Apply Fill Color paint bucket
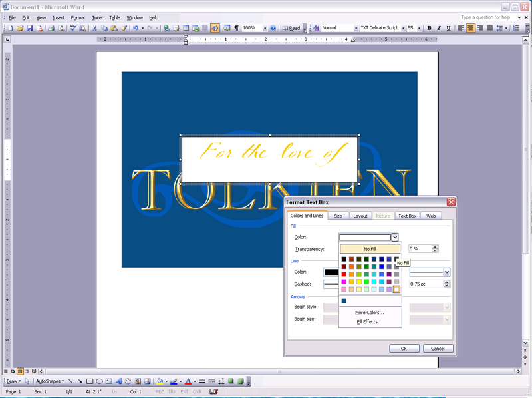Image resolution: width=532 pixels, height=398 pixels. tap(160, 381)
